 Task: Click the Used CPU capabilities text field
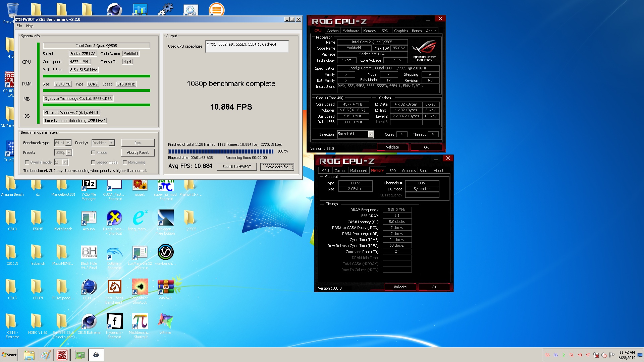click(x=247, y=47)
